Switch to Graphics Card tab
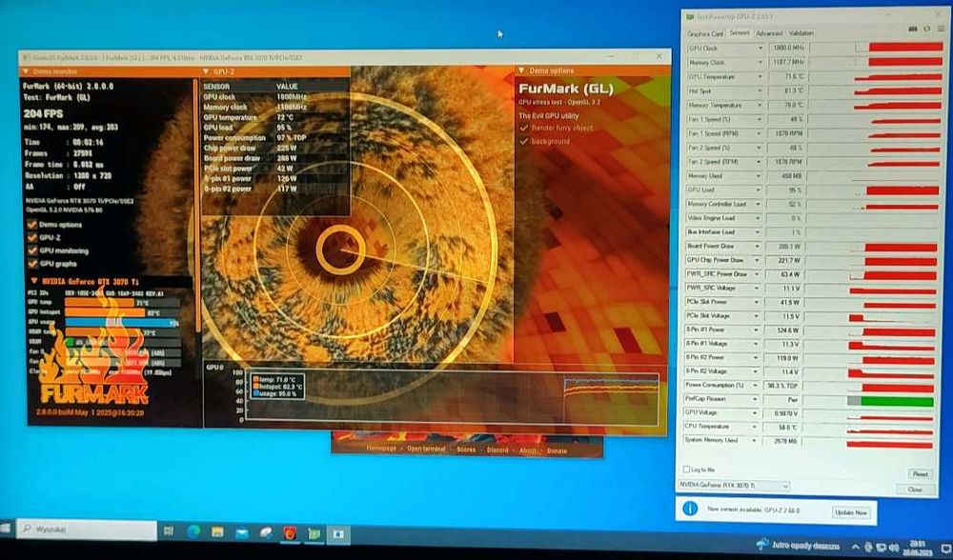 (x=705, y=34)
